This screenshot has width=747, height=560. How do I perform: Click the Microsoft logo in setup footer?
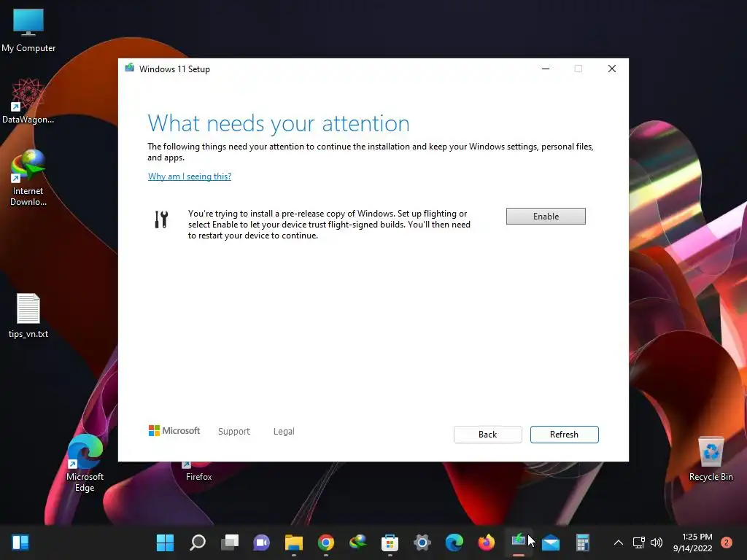pos(174,431)
